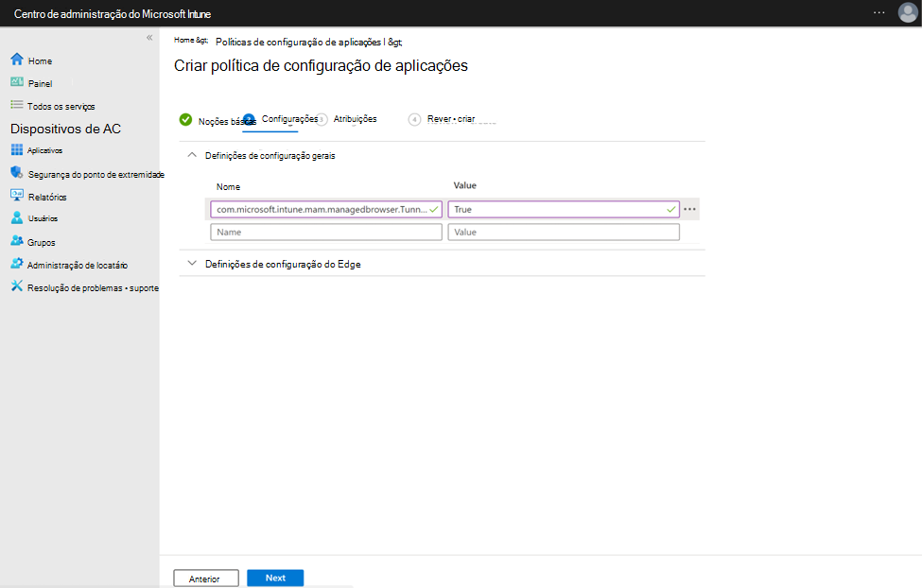The image size is (922, 588).
Task: Open the user account avatar
Action: [x=908, y=12]
